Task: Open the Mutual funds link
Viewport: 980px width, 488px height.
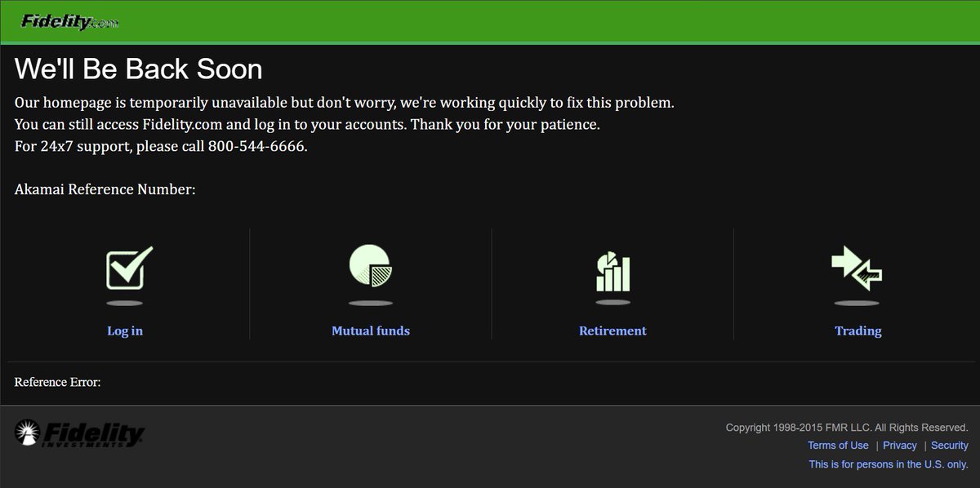Action: tap(371, 331)
